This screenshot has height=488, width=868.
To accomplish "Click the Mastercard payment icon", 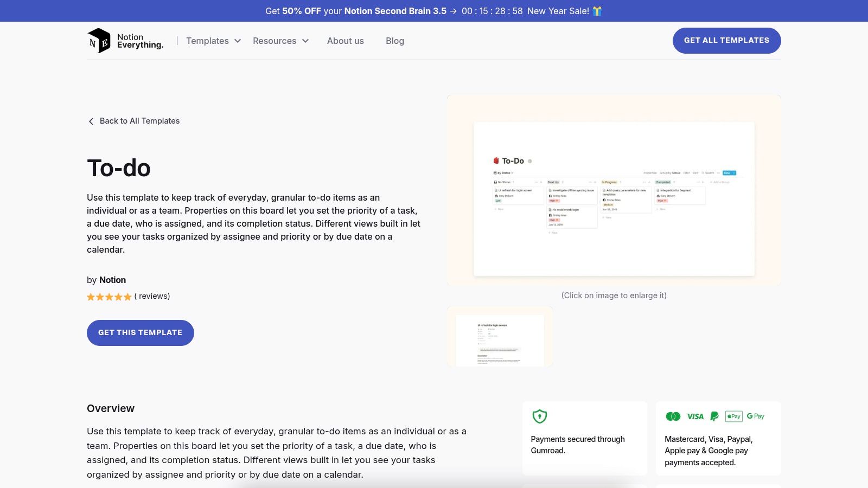I will [x=673, y=416].
